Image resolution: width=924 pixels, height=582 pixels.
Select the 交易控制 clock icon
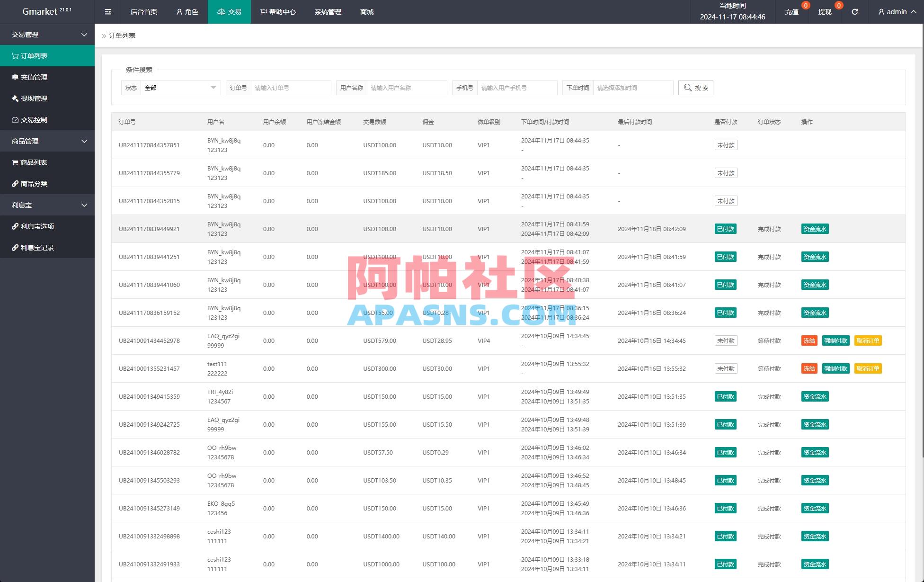coord(15,120)
